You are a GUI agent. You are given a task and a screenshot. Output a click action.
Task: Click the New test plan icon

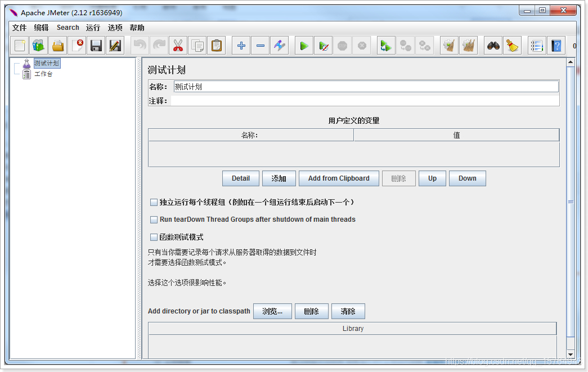click(20, 46)
